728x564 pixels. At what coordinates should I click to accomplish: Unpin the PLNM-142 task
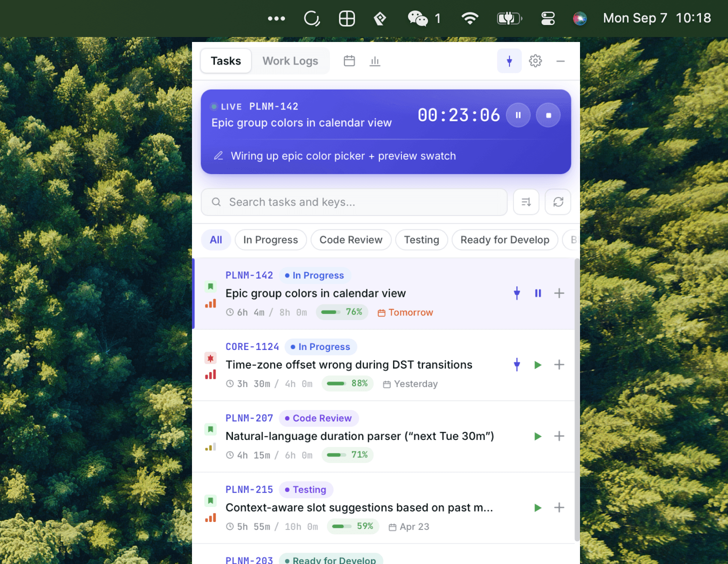(517, 293)
